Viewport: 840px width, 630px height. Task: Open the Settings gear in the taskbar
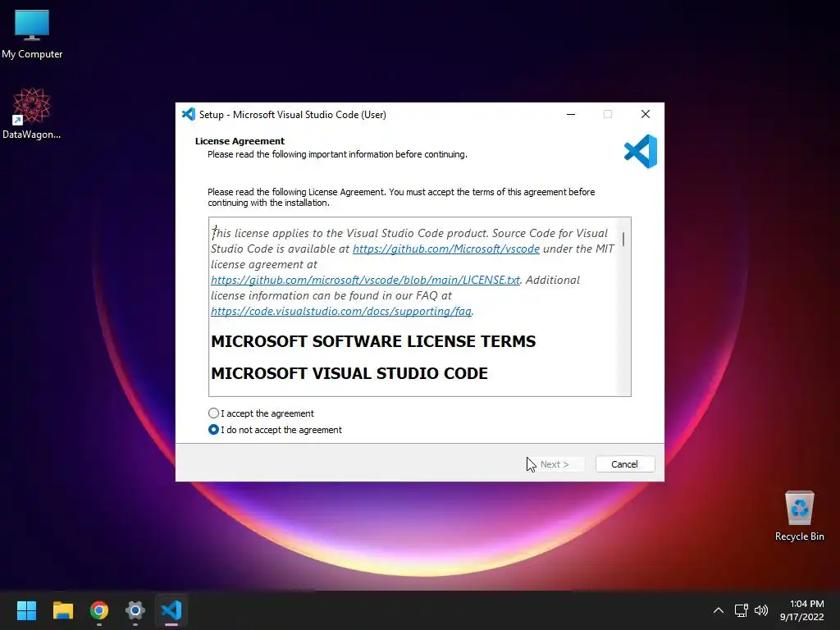click(x=135, y=610)
